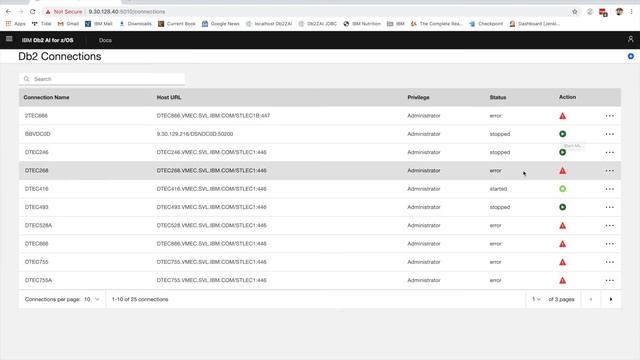Click the error icon for DTEC268
The width and height of the screenshot is (640, 360).
click(x=562, y=171)
